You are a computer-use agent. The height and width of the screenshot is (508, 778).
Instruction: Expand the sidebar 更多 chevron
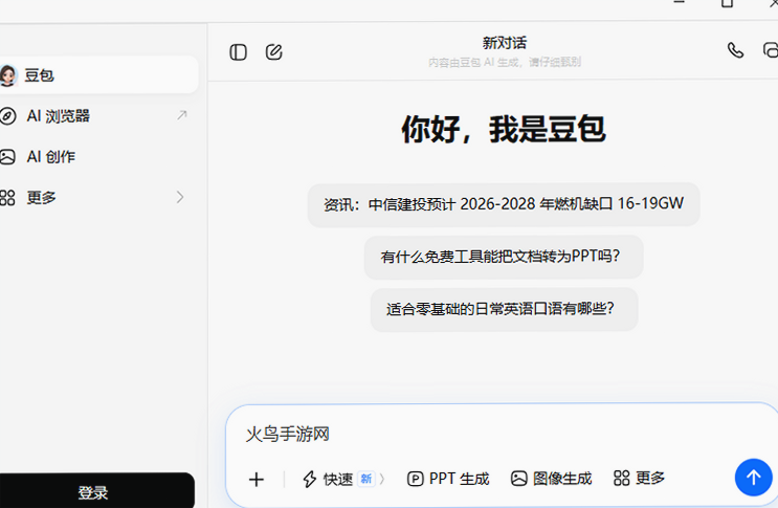(180, 197)
